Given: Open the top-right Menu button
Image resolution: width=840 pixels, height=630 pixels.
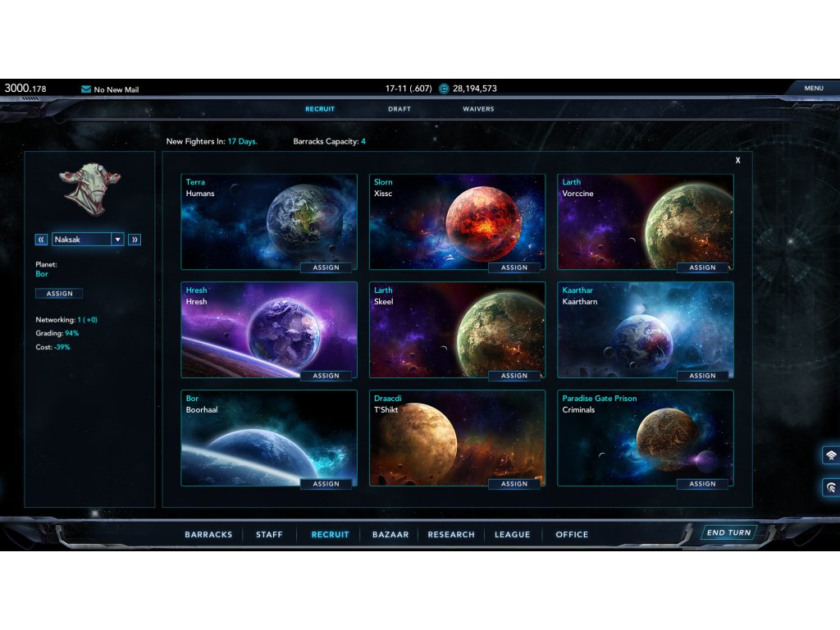Looking at the screenshot, I should pyautogui.click(x=813, y=89).
